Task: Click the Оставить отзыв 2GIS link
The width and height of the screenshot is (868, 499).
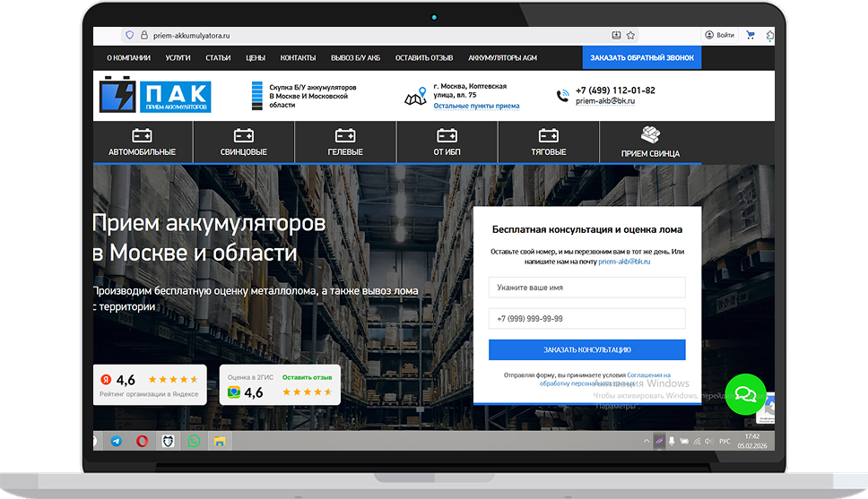Action: point(308,377)
